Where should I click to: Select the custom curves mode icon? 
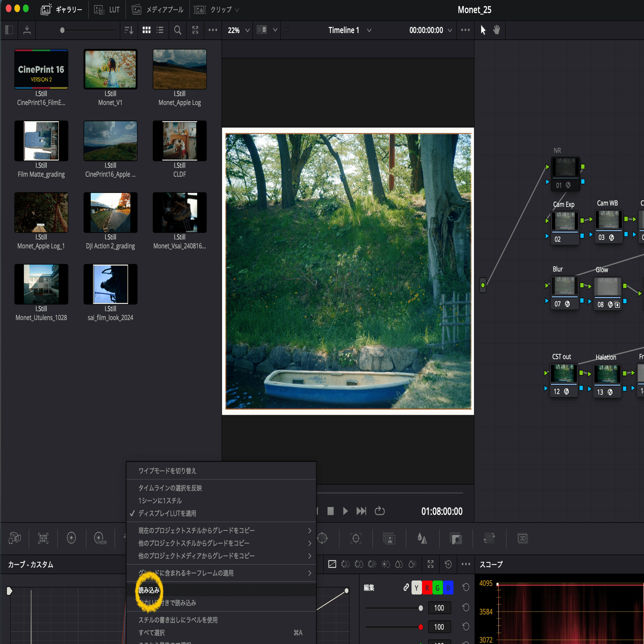point(332,564)
